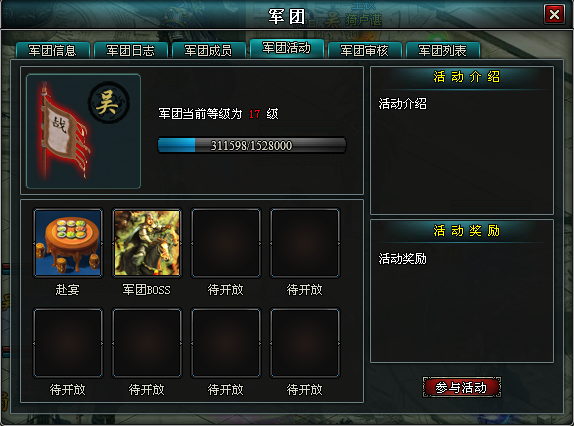
Task: Select the 军团活动 tab
Action: [287, 48]
